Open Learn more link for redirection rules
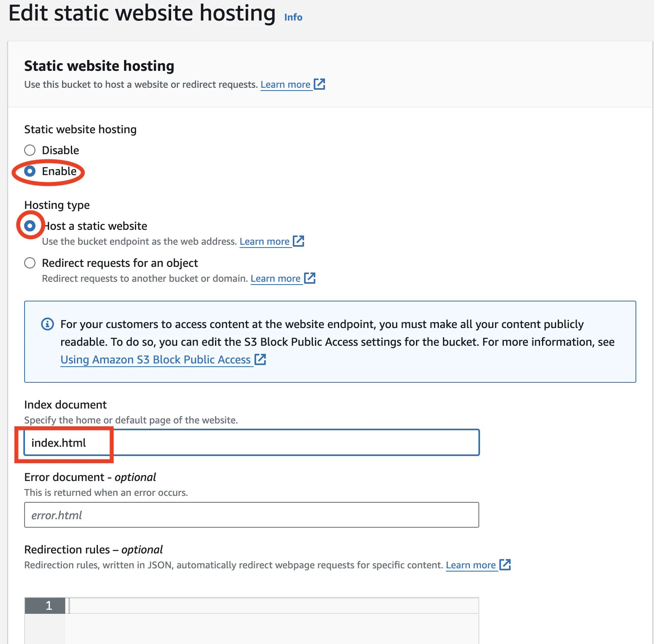654x644 pixels. tap(471, 565)
